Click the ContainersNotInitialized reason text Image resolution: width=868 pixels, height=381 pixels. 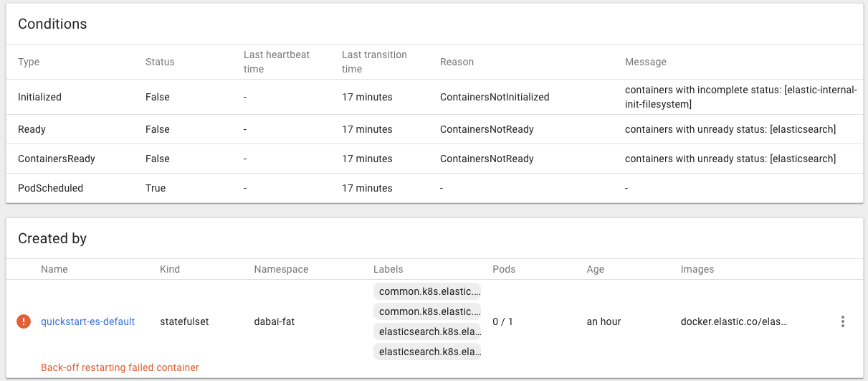pyautogui.click(x=495, y=97)
